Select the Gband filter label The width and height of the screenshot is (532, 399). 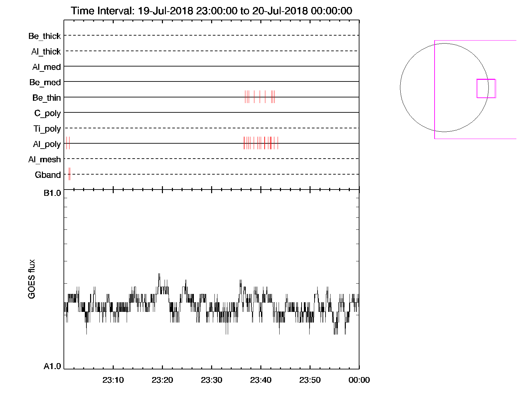[x=48, y=175]
